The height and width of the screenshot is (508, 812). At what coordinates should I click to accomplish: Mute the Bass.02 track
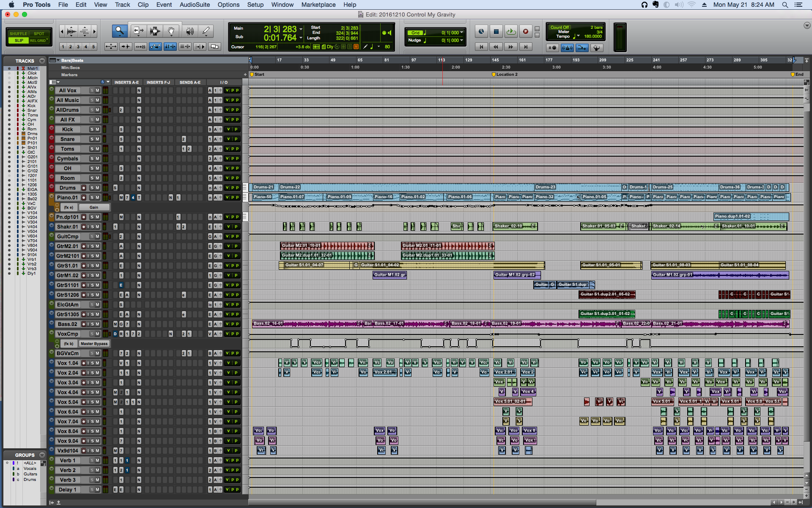tap(98, 324)
